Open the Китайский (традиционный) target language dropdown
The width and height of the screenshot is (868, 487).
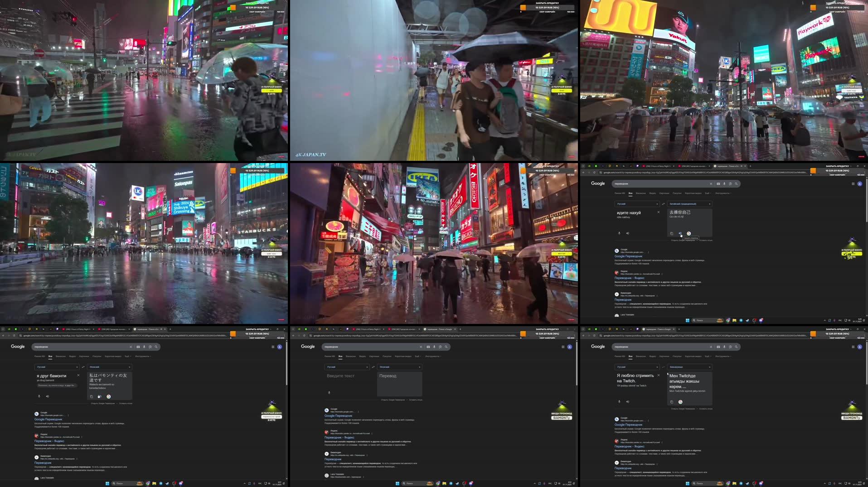point(690,204)
